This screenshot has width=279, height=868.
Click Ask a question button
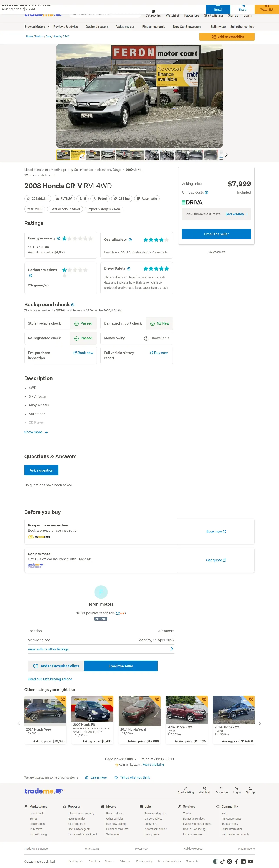(41, 470)
